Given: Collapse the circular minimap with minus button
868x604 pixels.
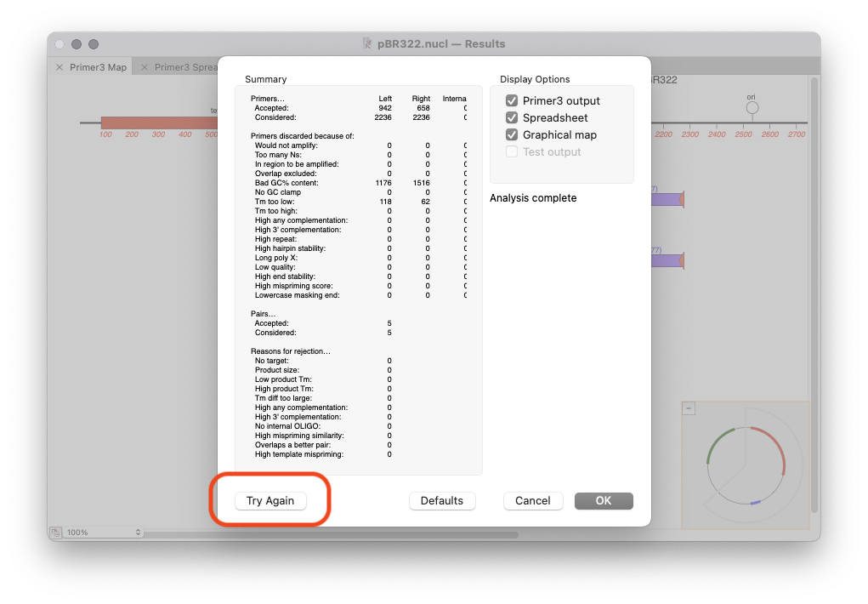Looking at the screenshot, I should pyautogui.click(x=689, y=408).
